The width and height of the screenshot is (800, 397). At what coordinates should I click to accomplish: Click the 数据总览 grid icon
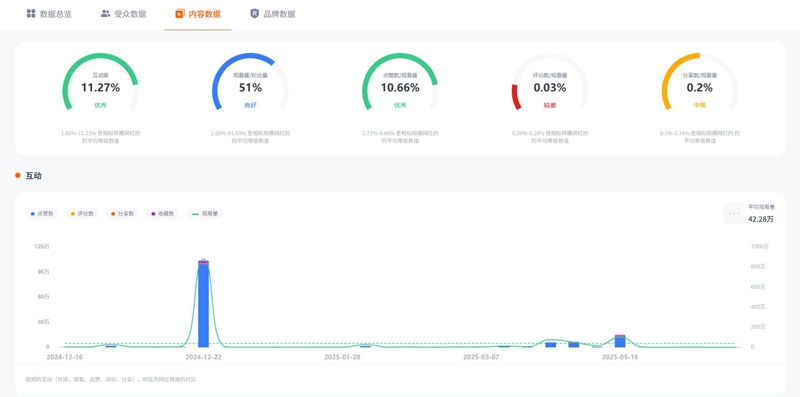31,14
